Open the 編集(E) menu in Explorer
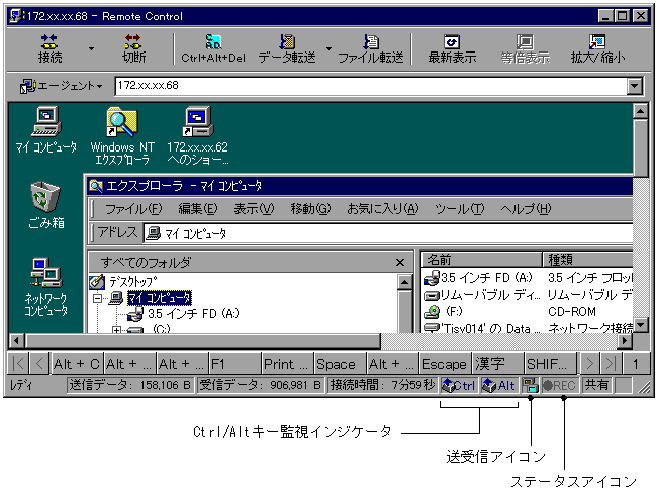 pos(198,209)
